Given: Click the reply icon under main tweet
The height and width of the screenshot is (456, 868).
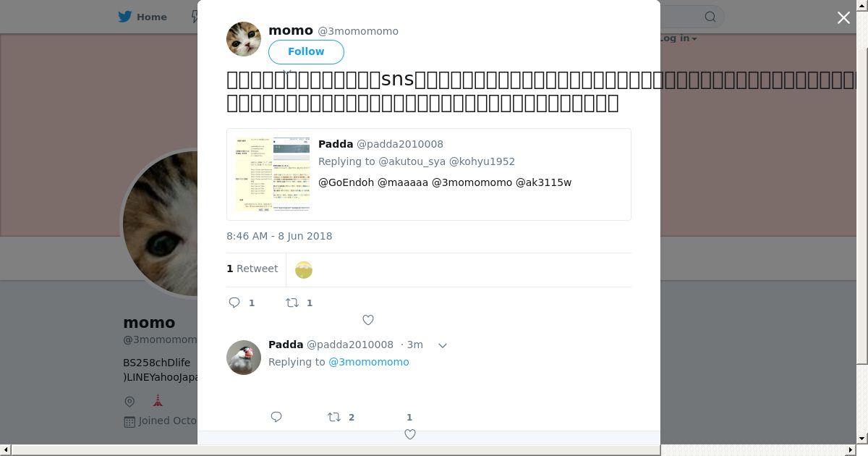Looking at the screenshot, I should (234, 303).
